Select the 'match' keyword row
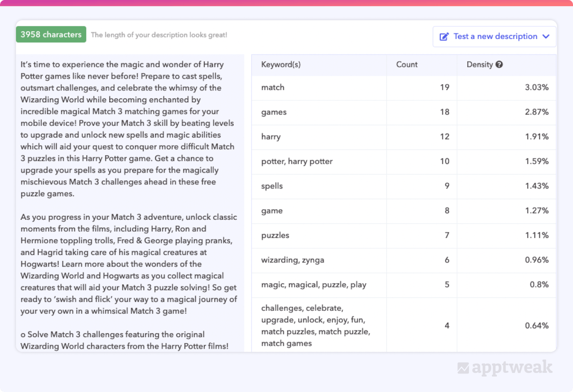The image size is (573, 392). point(273,87)
